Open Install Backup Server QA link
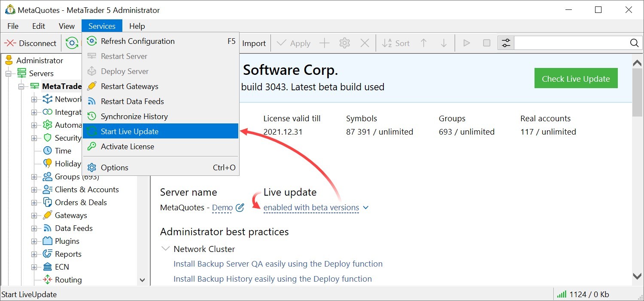The height and width of the screenshot is (301, 644). click(x=278, y=264)
